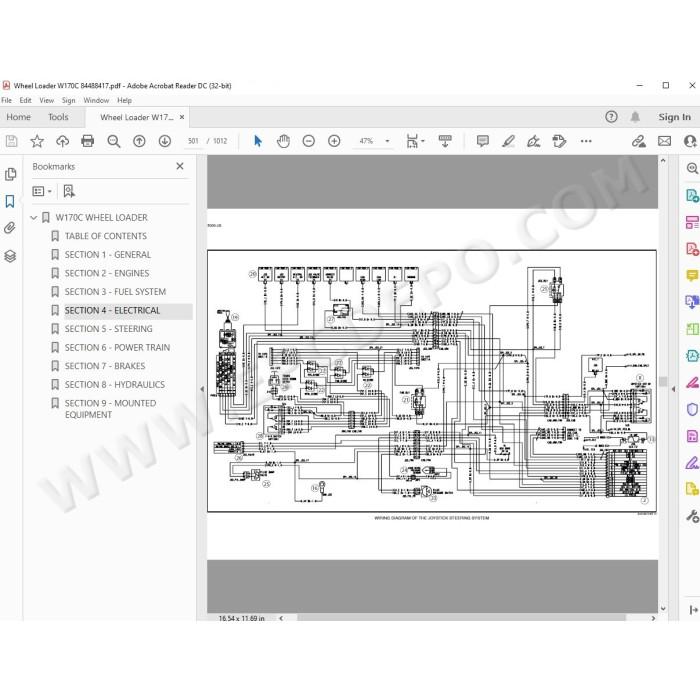Toggle Page Thumbnails panel icon
The height and width of the screenshot is (700, 700).
tap(10, 174)
